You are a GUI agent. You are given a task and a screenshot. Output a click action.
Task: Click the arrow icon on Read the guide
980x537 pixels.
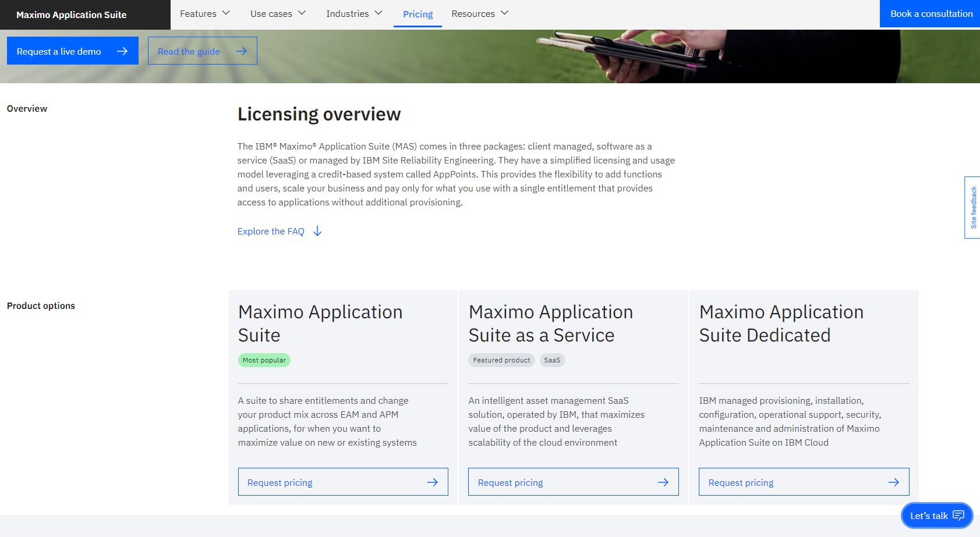(x=242, y=51)
